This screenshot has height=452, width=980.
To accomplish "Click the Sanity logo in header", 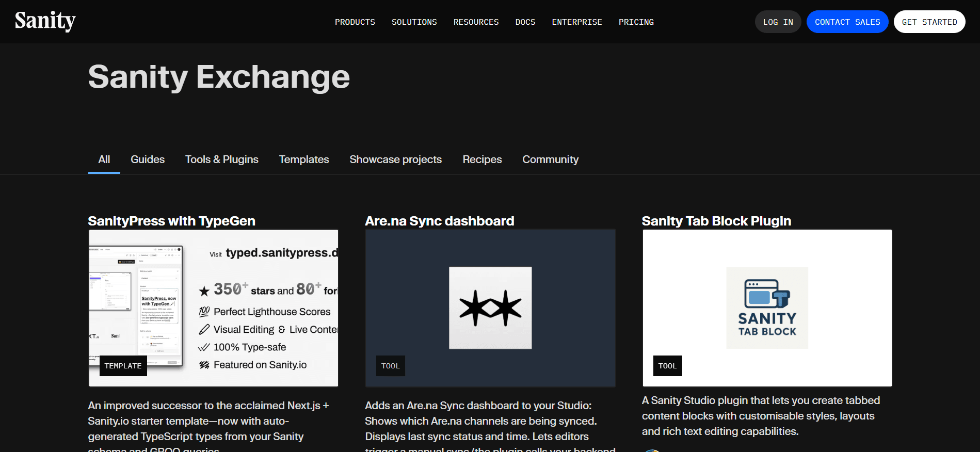I will pos(45,21).
